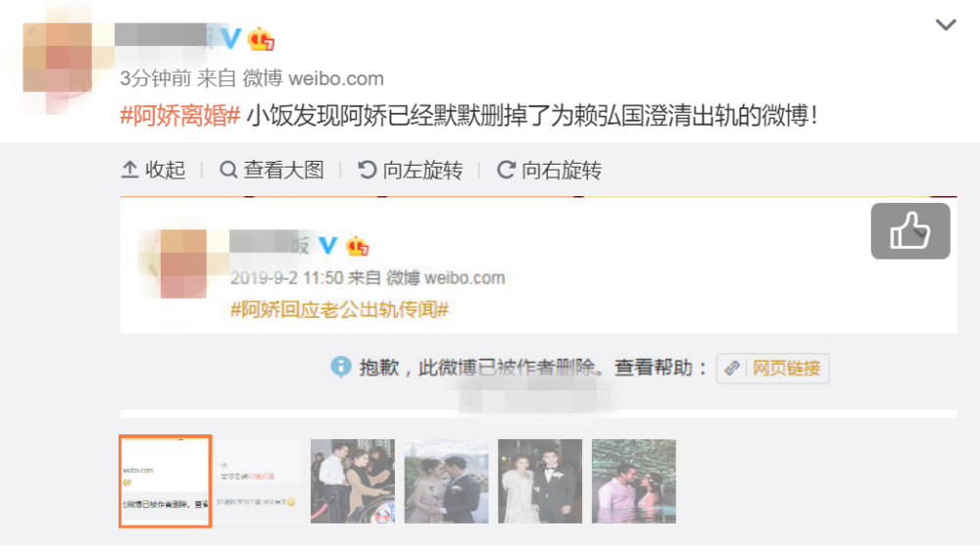Select the fifth bride and groom thumbnail
Screen dimensions: 980x553
click(x=540, y=481)
